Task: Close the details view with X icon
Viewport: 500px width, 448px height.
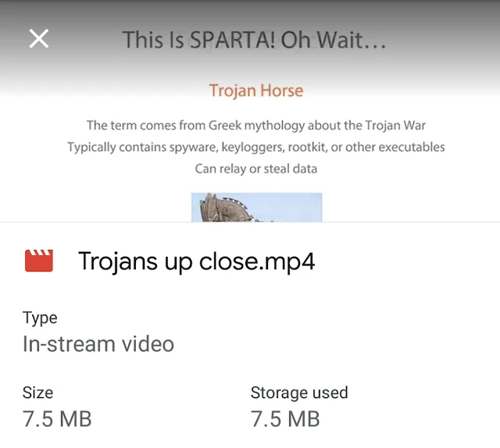Action: pos(39,38)
